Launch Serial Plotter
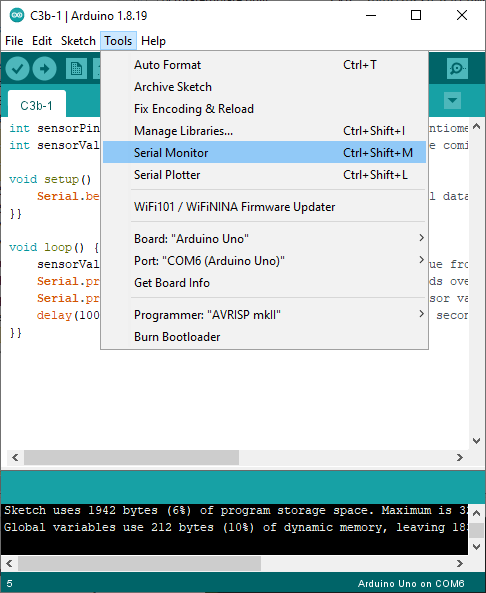 point(264,175)
